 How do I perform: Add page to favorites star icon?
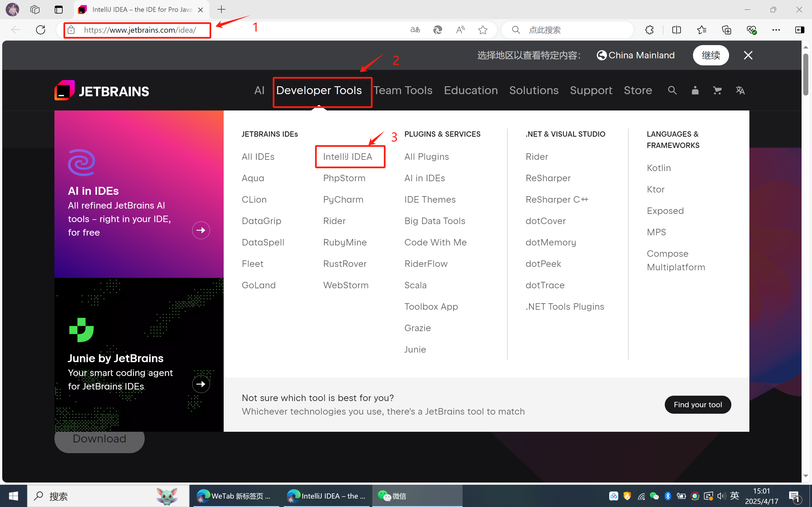[483, 30]
